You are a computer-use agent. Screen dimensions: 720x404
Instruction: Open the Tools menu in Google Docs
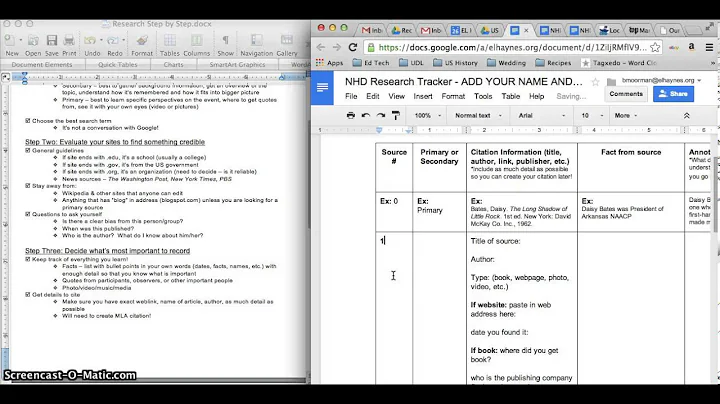click(483, 96)
